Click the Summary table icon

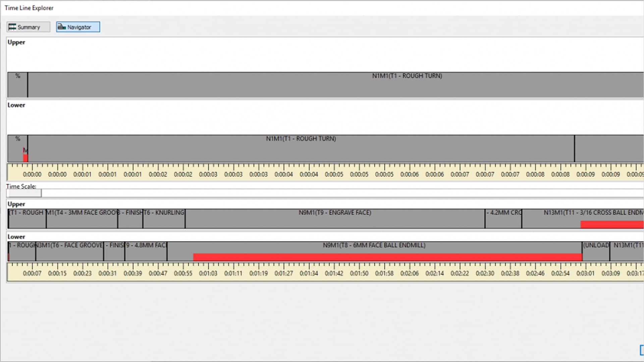pyautogui.click(x=12, y=27)
